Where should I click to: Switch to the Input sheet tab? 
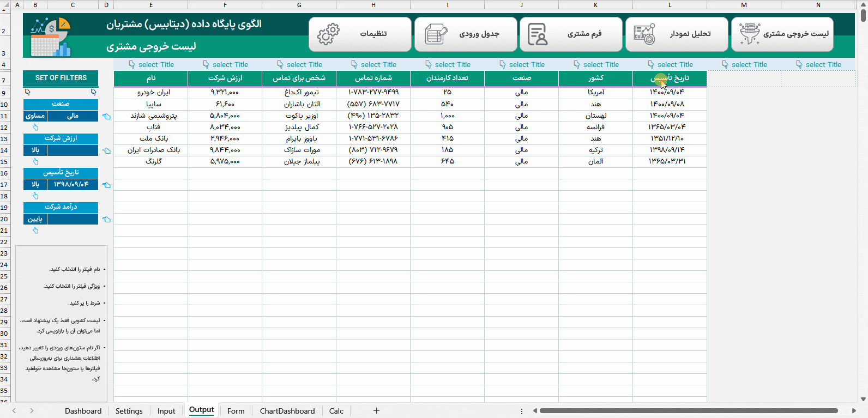coord(166,411)
